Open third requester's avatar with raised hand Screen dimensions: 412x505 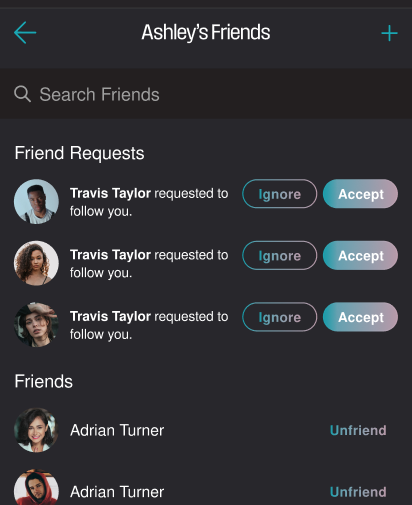tap(36, 325)
